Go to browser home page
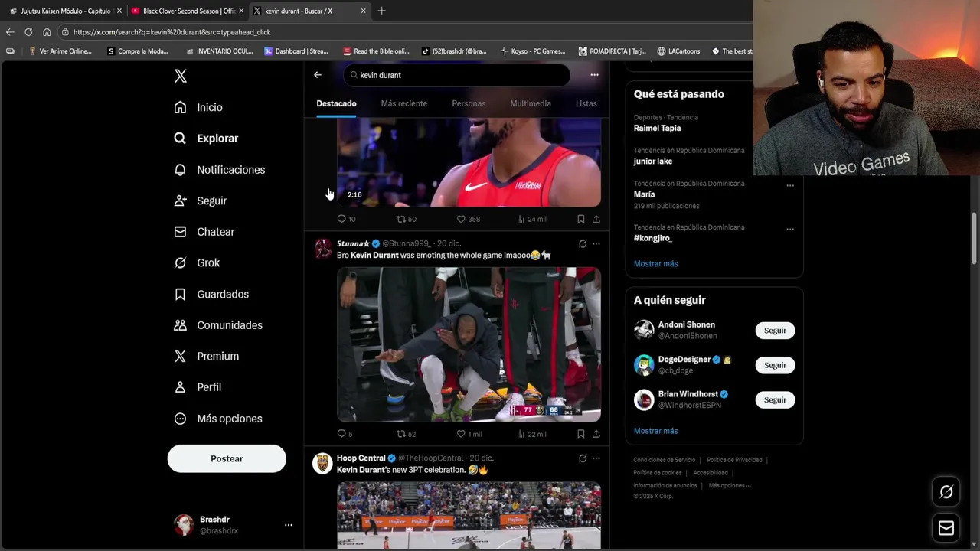The height and width of the screenshot is (551, 980). 47,32
